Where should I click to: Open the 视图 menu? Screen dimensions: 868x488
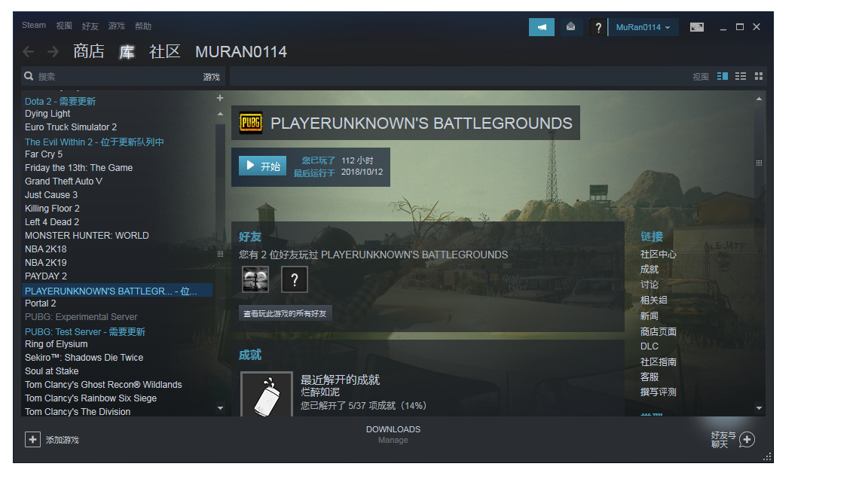point(64,26)
